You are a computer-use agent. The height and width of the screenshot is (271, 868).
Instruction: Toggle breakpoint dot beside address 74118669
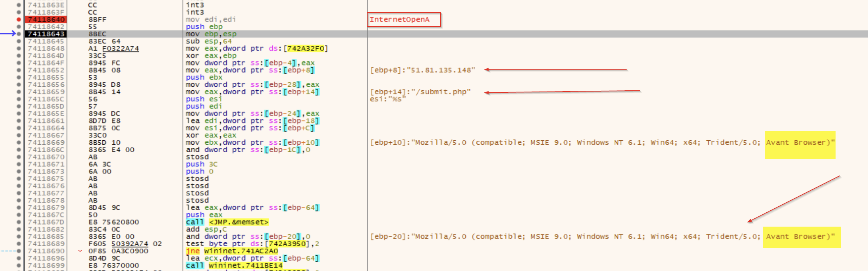(19, 142)
